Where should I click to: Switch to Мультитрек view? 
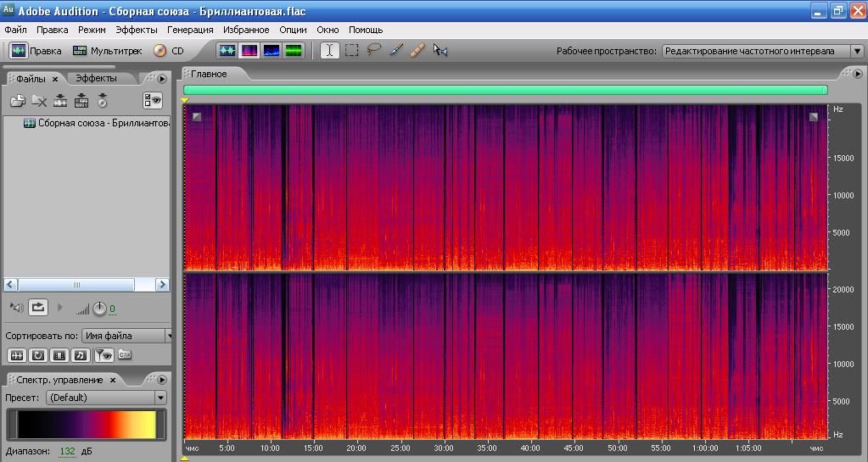coord(108,51)
